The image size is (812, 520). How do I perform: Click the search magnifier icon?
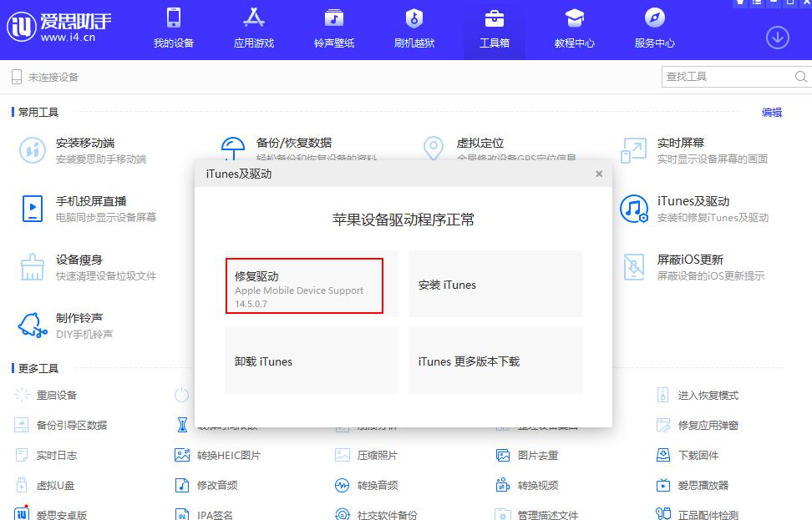tap(800, 77)
